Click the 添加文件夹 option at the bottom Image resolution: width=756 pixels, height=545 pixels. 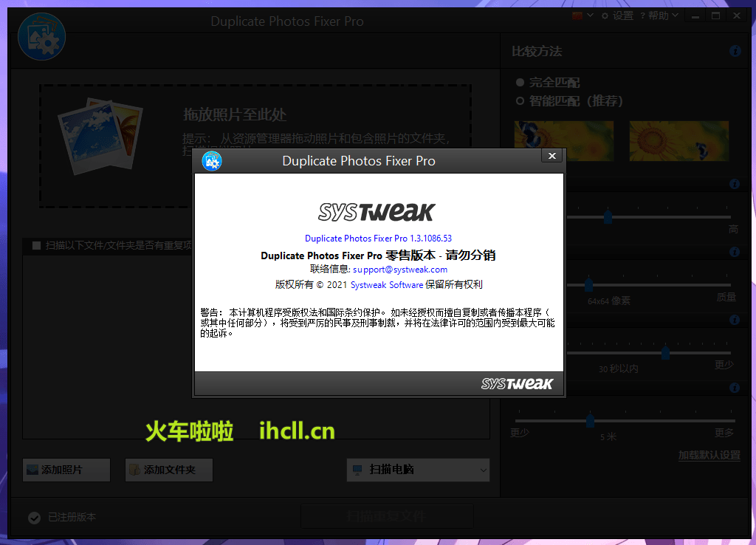pos(168,470)
